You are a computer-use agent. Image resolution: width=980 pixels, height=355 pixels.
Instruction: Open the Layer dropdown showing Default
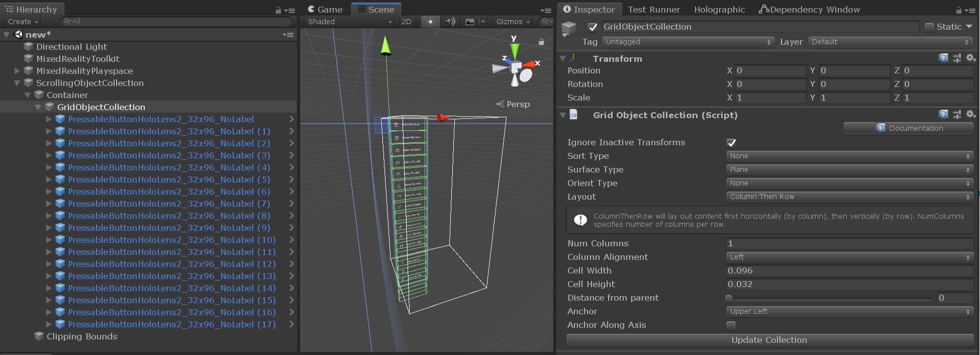click(x=891, y=42)
